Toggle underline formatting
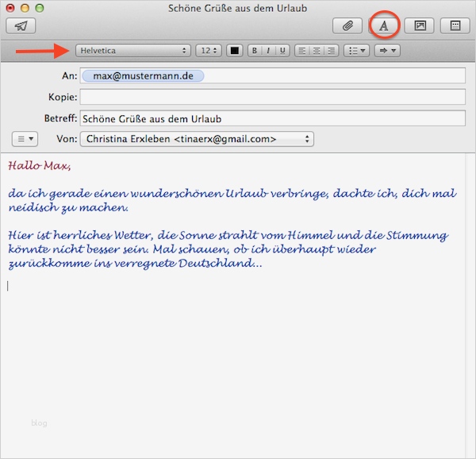This screenshot has width=476, height=459. [x=282, y=51]
